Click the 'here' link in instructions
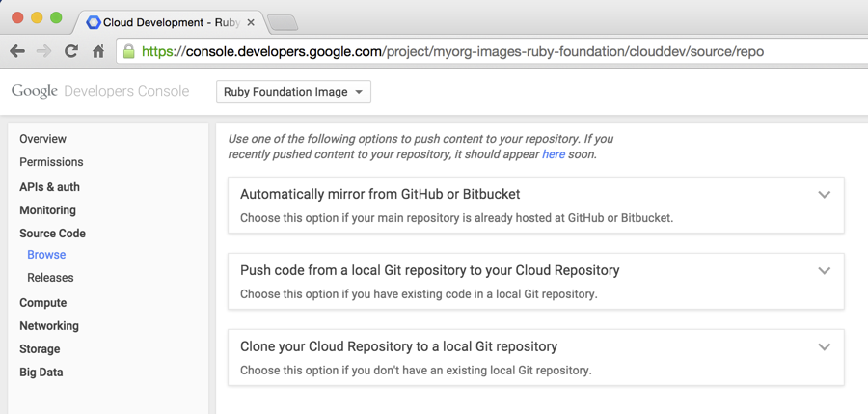 [554, 154]
